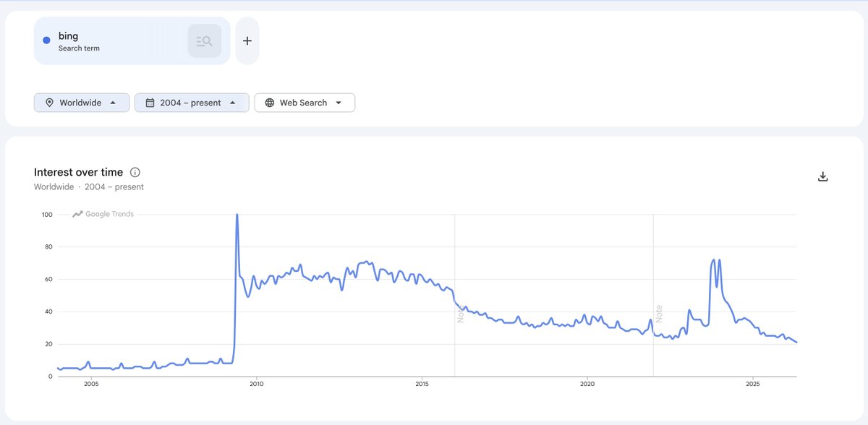Viewport: 868px width, 425px height.
Task: Expand the Web Search type dropdown arrow
Action: pyautogui.click(x=339, y=103)
